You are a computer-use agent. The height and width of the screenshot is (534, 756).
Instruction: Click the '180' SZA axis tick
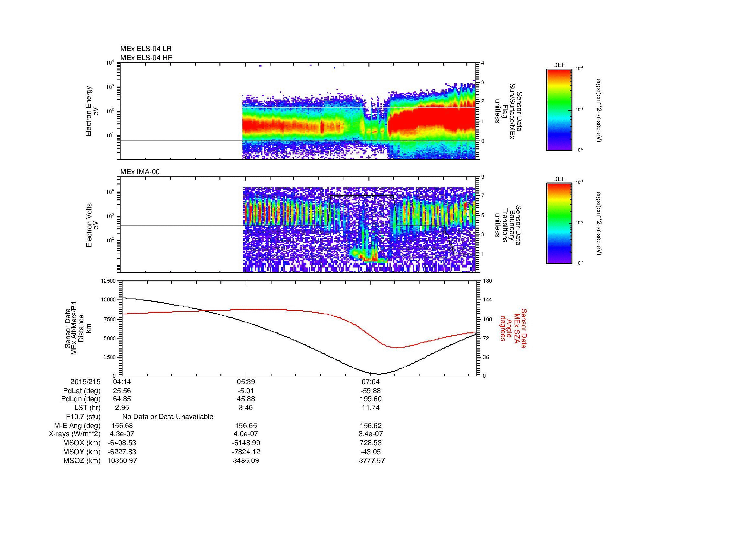(487, 281)
